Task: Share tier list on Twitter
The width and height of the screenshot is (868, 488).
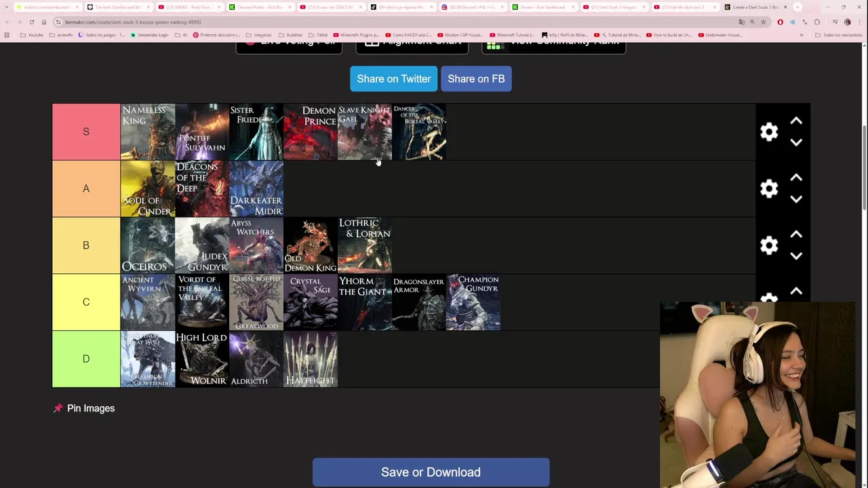Action: pyautogui.click(x=393, y=79)
